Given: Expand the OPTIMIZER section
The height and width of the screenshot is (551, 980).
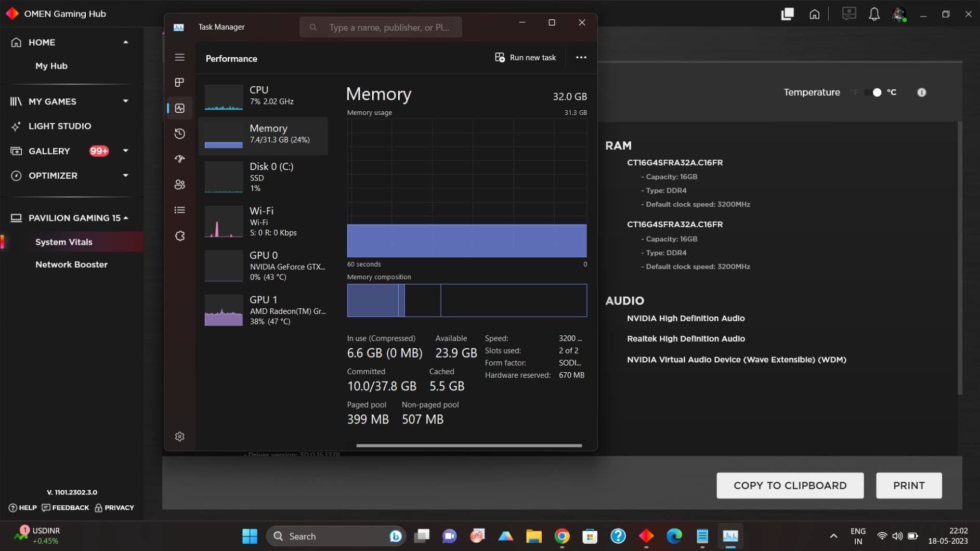Looking at the screenshot, I should (125, 176).
